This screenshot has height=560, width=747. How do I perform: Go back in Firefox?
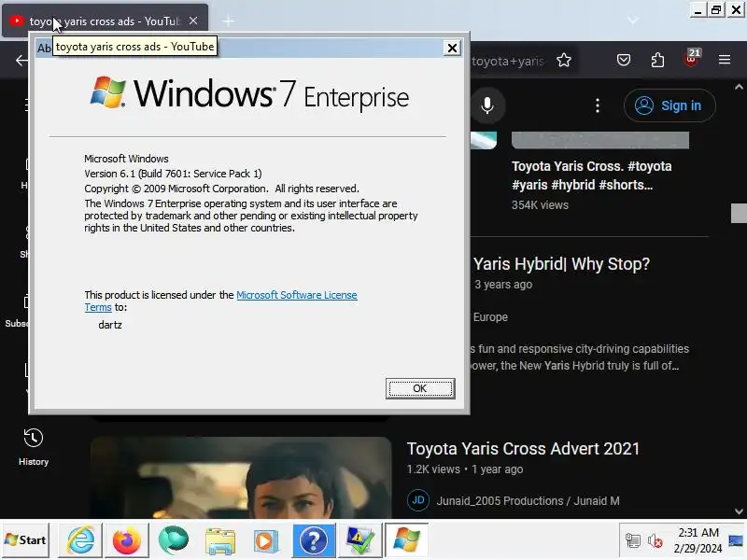click(21, 60)
